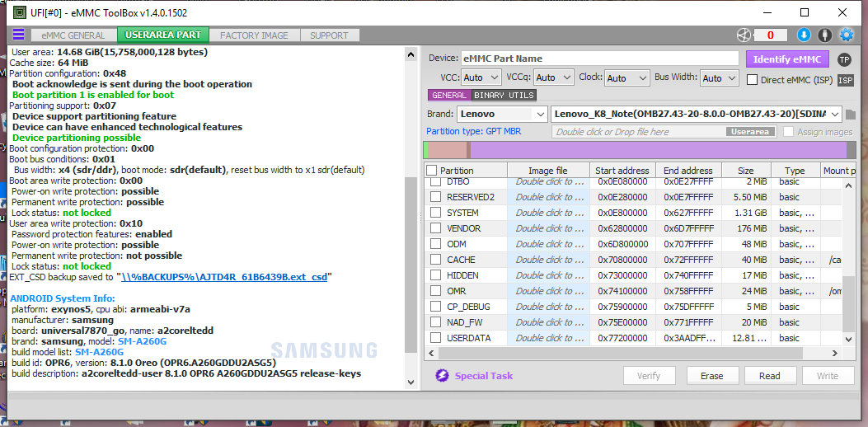Click the Image file column header
The height and width of the screenshot is (427, 868).
click(x=548, y=171)
